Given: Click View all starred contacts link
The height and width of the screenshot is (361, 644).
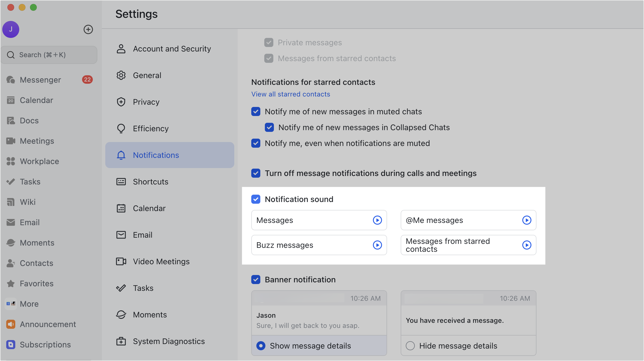Looking at the screenshot, I should click(x=290, y=94).
